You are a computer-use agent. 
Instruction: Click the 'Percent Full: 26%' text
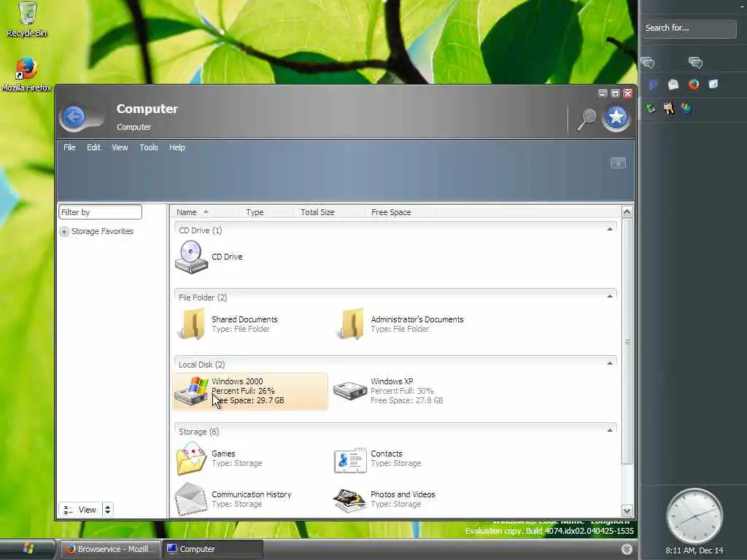243,391
